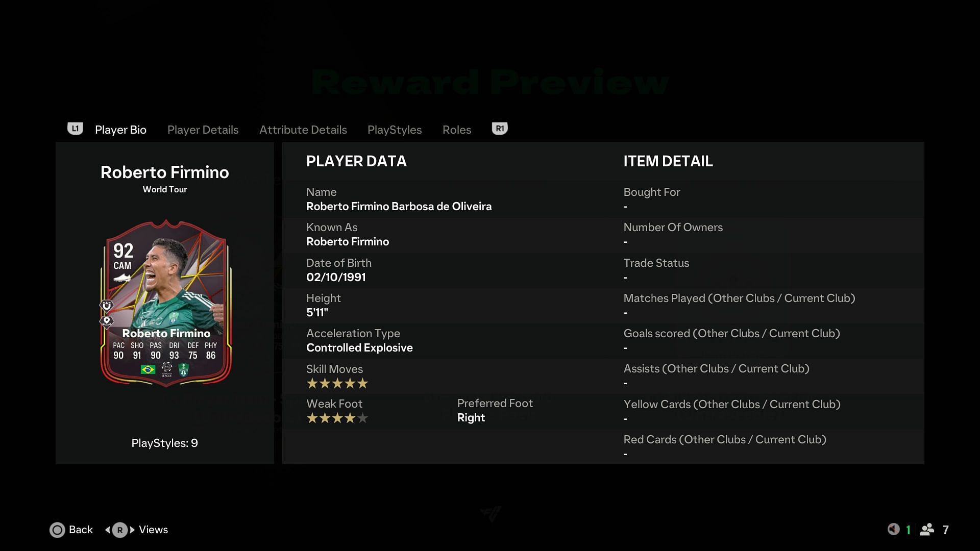Click the World Tour card type label
Image resolution: width=980 pixels, height=551 pixels.
pos(164,189)
